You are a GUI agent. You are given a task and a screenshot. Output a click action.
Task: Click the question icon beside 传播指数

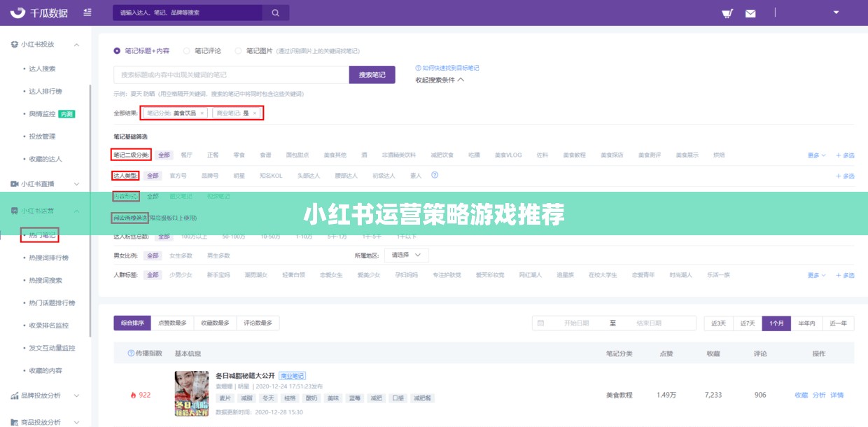(131, 353)
